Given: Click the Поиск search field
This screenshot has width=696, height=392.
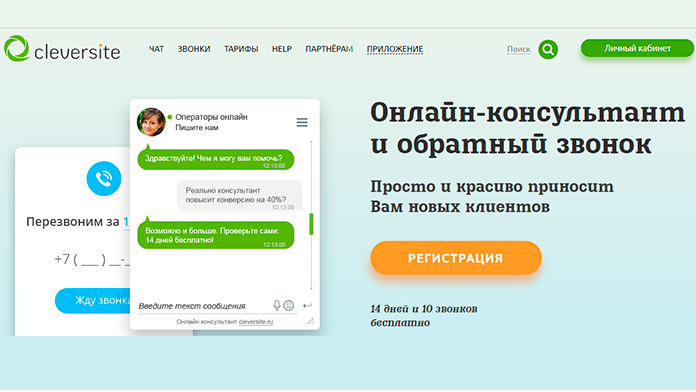Looking at the screenshot, I should [518, 49].
